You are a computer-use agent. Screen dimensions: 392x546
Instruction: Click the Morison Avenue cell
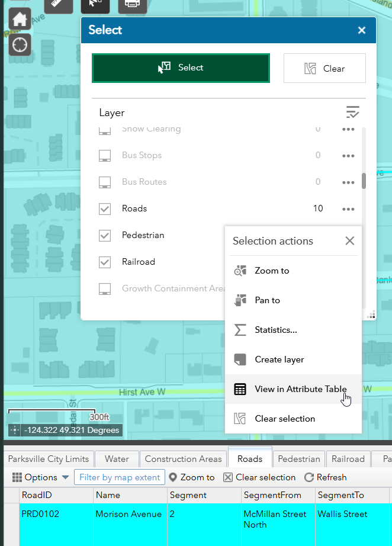pos(130,525)
